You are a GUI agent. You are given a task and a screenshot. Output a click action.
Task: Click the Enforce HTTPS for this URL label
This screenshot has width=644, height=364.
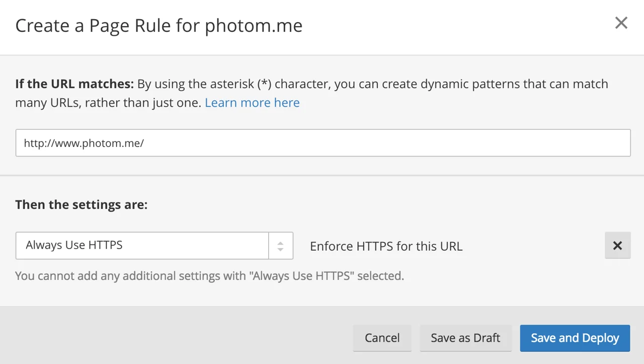386,246
